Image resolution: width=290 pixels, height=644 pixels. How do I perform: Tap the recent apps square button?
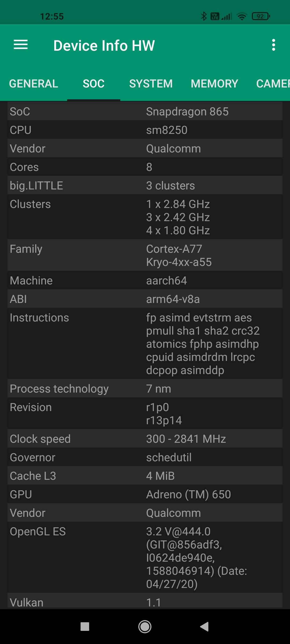[x=85, y=627]
